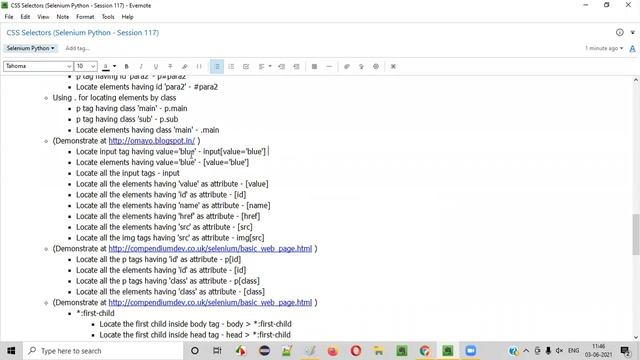Open the omayo.blogspot.in link

(x=152, y=141)
